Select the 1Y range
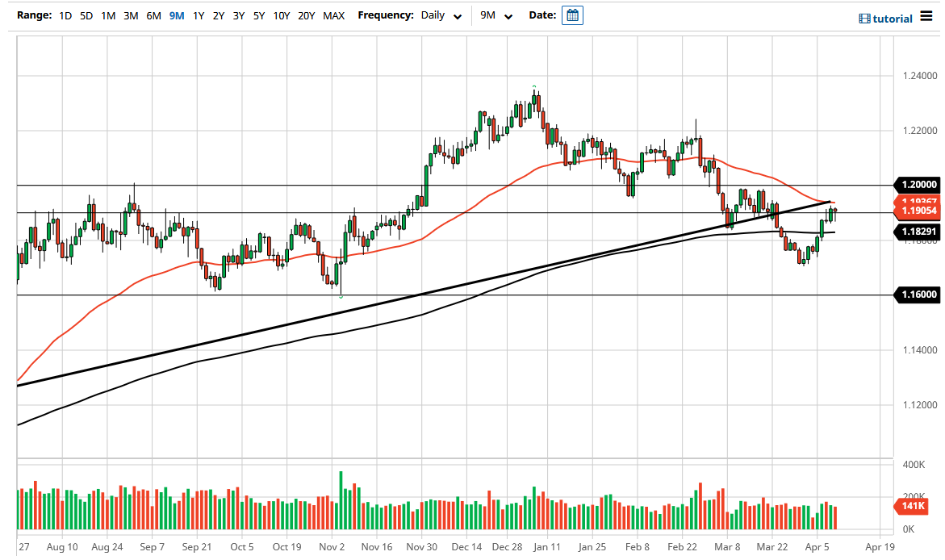 point(199,15)
